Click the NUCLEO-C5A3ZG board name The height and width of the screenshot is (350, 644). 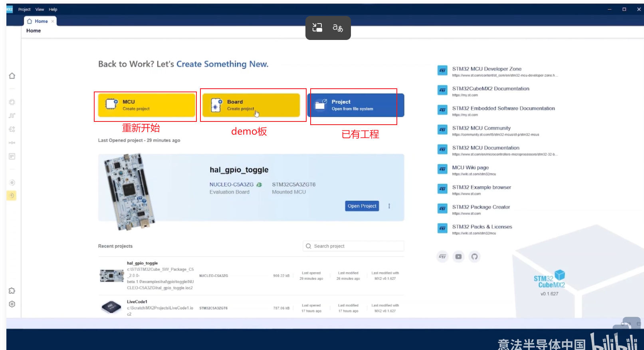tap(232, 185)
